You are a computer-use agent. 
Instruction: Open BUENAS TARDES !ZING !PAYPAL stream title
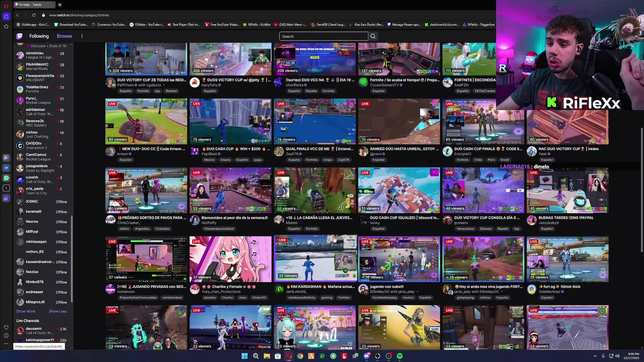pyautogui.click(x=566, y=218)
